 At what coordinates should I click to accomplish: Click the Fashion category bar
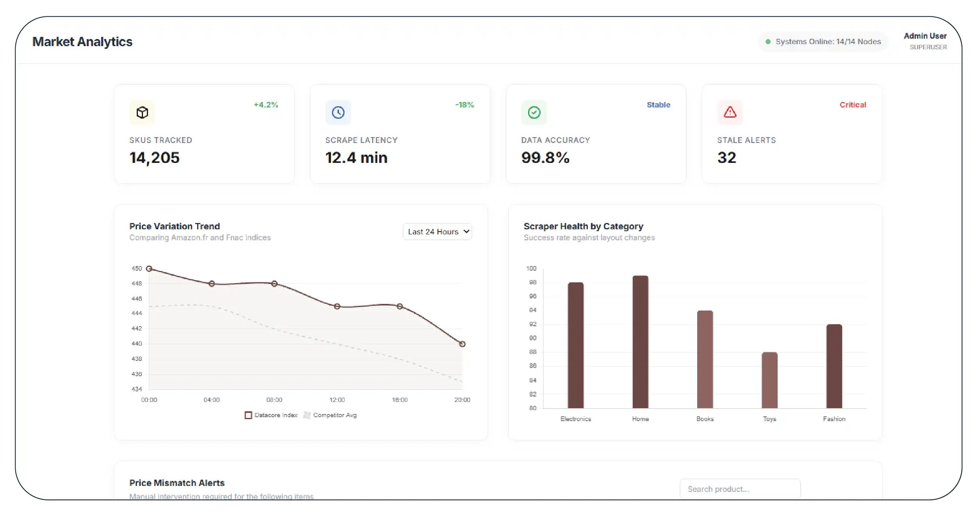pyautogui.click(x=834, y=366)
